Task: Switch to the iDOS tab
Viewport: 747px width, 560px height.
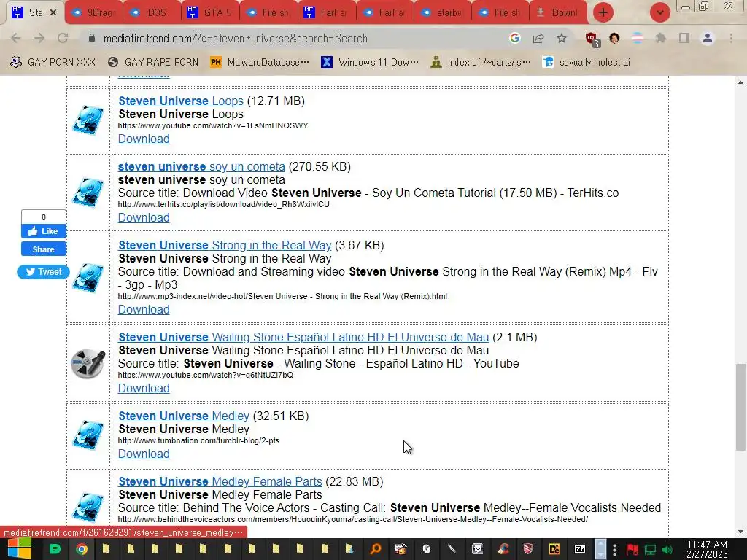Action: [152, 13]
